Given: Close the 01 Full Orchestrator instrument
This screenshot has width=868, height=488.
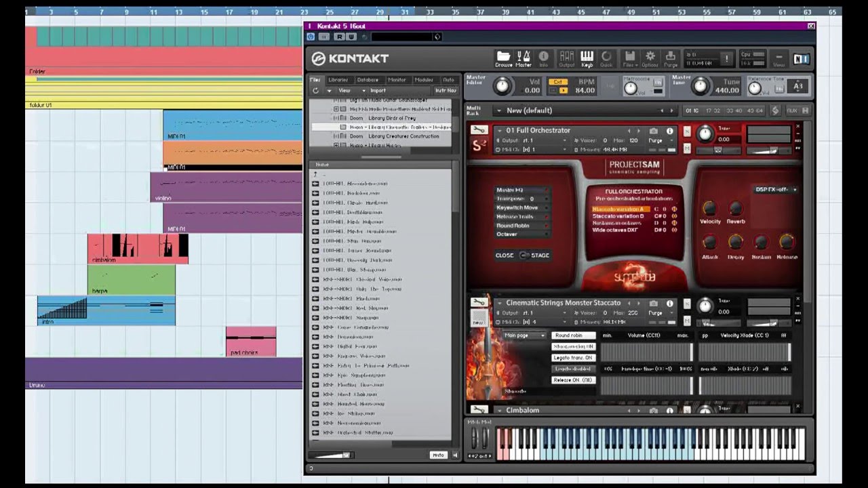Looking at the screenshot, I should [x=797, y=127].
